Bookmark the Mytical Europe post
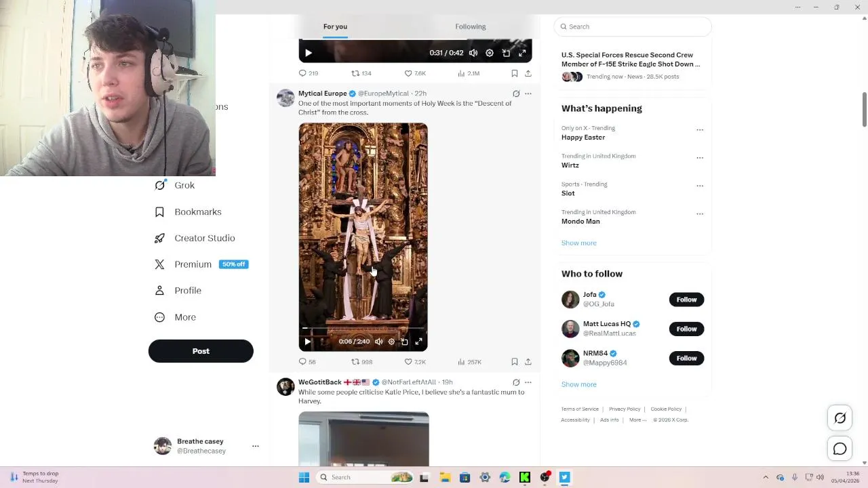Image resolution: width=868 pixels, height=488 pixels. [x=515, y=362]
